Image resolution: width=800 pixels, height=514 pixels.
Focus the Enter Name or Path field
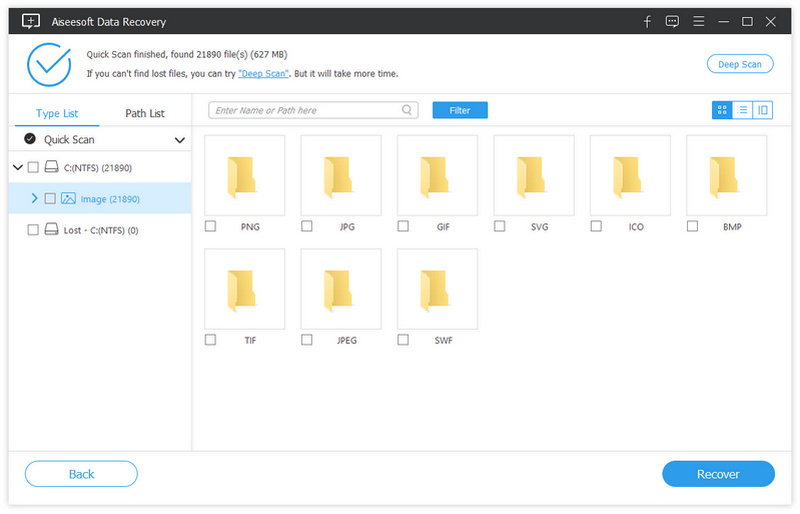[305, 110]
